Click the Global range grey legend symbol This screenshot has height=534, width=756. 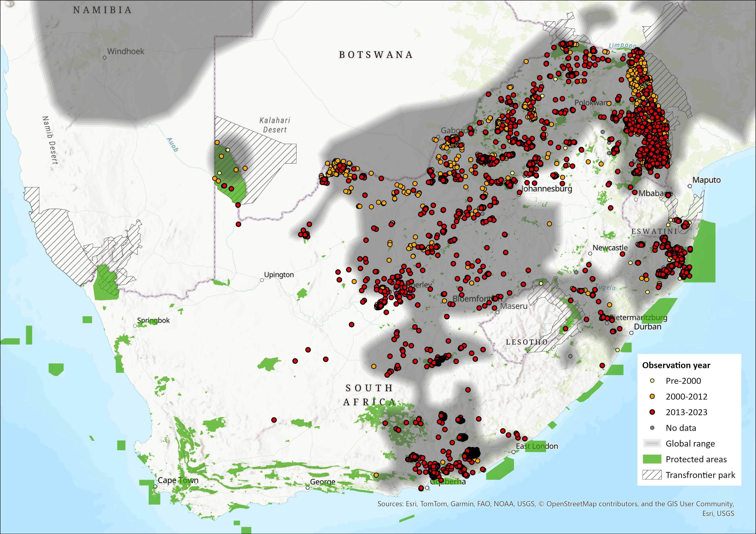(x=652, y=444)
